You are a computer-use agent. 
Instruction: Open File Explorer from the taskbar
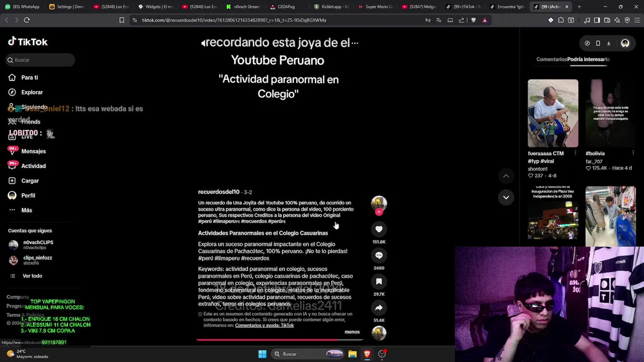click(x=352, y=354)
